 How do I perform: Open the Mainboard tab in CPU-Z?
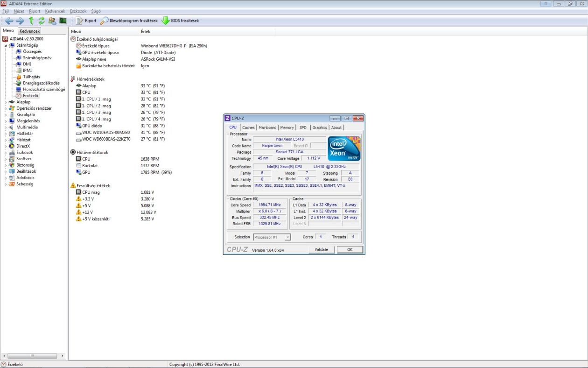tap(267, 127)
